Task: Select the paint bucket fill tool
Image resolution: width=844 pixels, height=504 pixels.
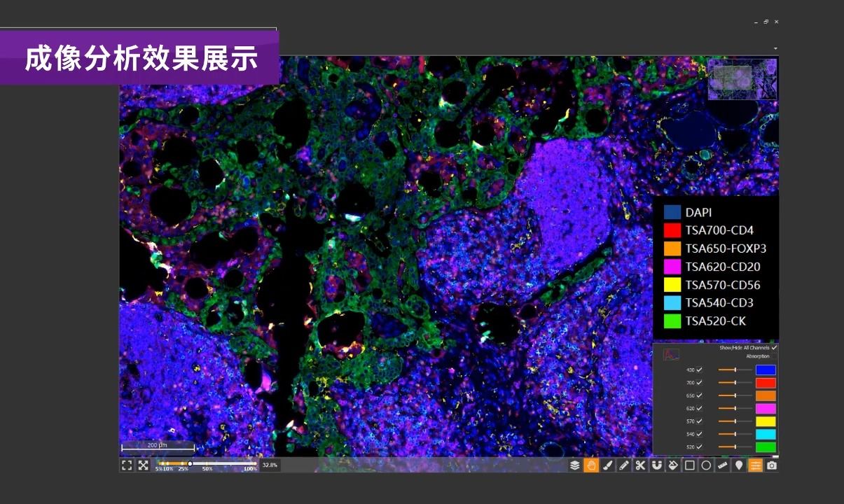Action: pyautogui.click(x=673, y=465)
